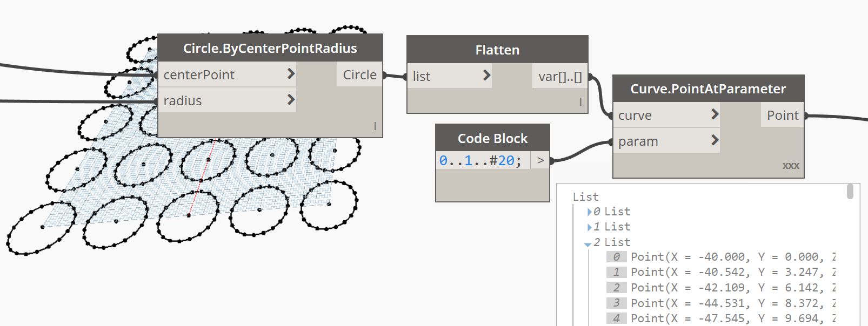Image resolution: width=868 pixels, height=326 pixels.
Task: Click the curve input port chevron
Action: 715,114
